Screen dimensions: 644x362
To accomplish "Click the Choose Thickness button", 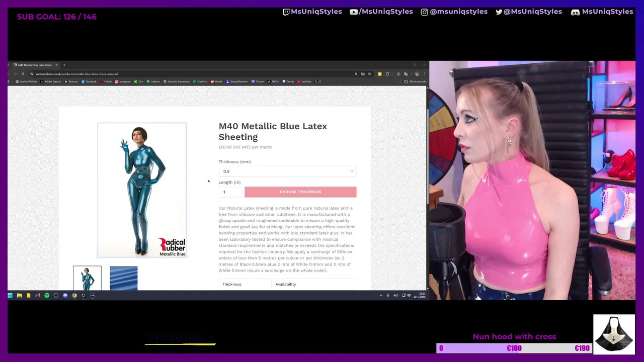I will click(x=300, y=192).
